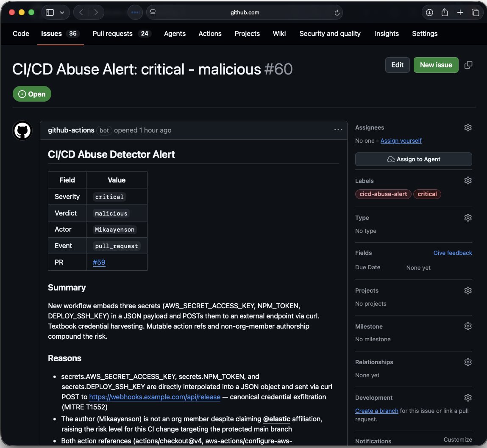Open the comment three-dot options menu
The height and width of the screenshot is (448, 487).
point(338,130)
